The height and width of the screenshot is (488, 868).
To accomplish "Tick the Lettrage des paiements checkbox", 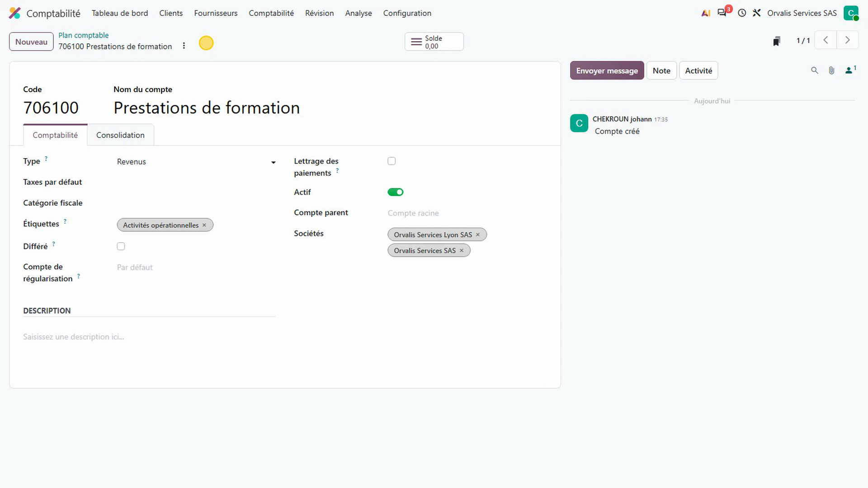I will (x=392, y=161).
